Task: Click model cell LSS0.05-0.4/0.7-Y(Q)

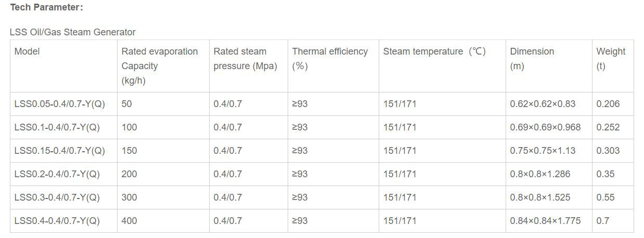Action: pos(60,104)
